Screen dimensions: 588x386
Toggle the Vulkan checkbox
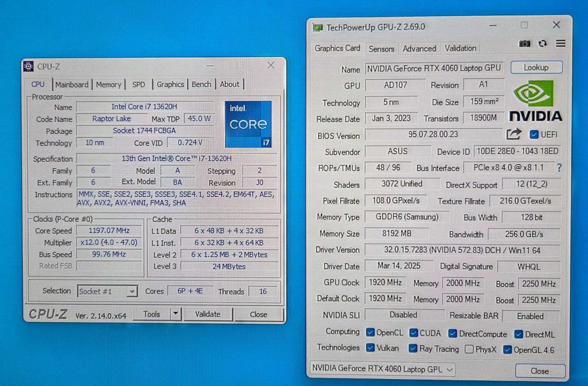[x=370, y=348]
